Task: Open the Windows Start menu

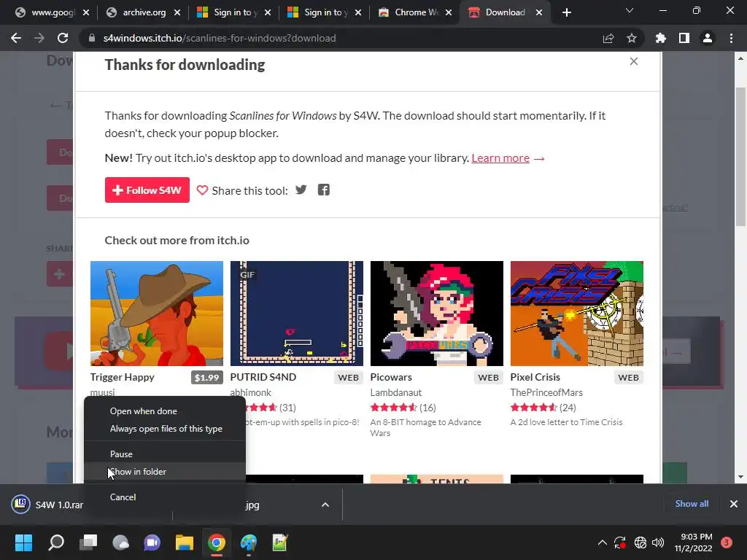Action: pos(23,542)
